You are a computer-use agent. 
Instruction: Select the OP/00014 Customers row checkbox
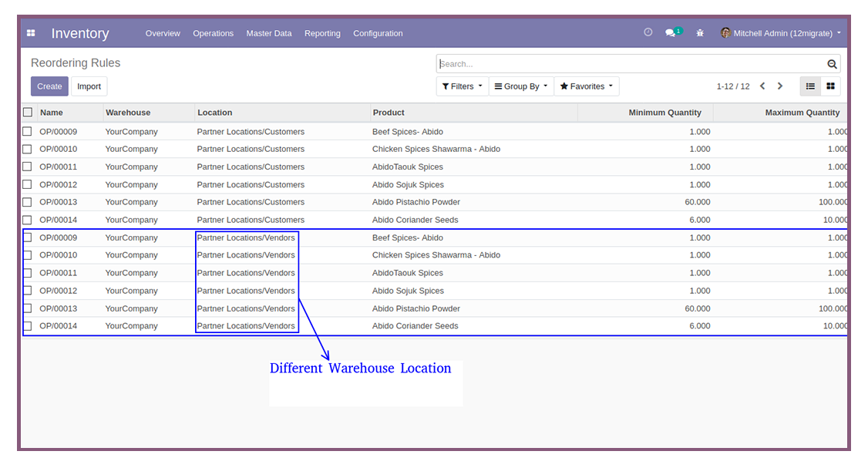[27, 220]
